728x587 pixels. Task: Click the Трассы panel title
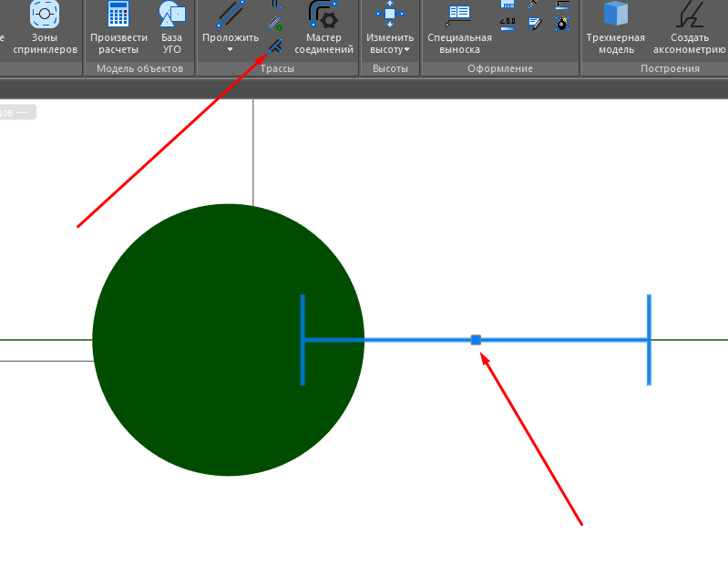click(x=277, y=69)
